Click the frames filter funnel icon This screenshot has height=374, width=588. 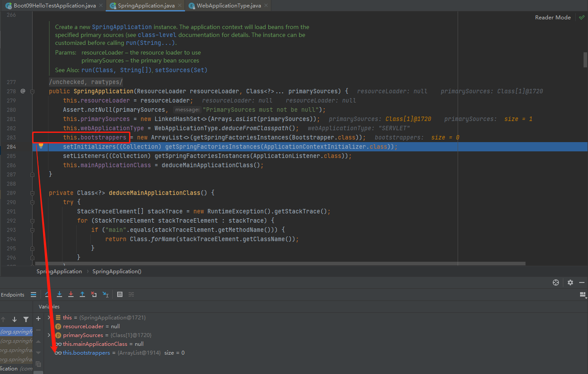point(26,319)
